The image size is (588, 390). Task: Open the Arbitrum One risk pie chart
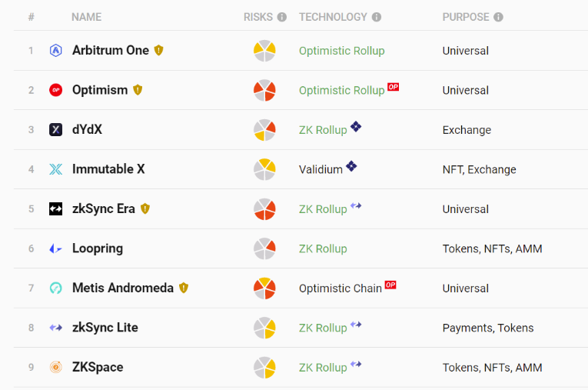[x=264, y=51]
